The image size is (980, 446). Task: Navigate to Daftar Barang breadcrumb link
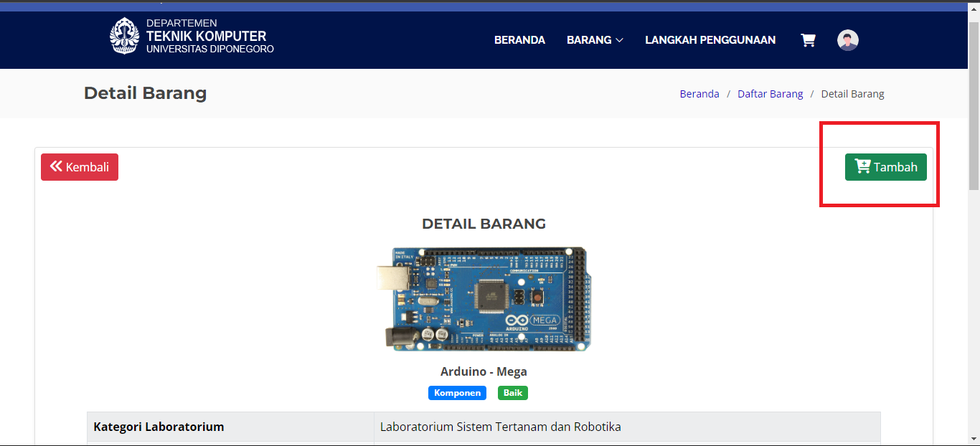[x=770, y=94]
